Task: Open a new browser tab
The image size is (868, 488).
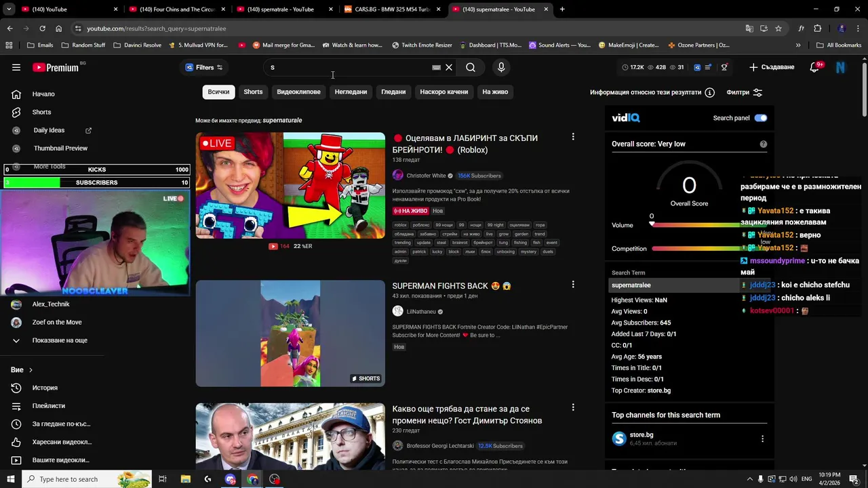Action: [x=562, y=9]
